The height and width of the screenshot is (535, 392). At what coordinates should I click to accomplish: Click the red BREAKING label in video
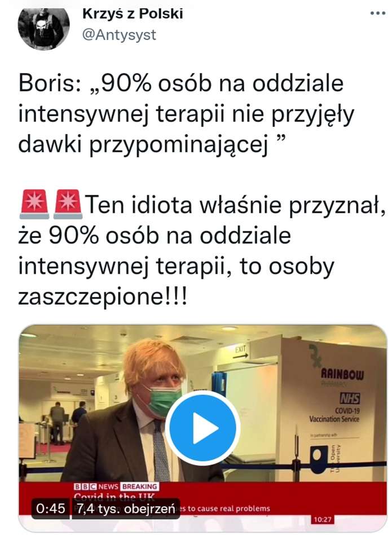tap(140, 486)
